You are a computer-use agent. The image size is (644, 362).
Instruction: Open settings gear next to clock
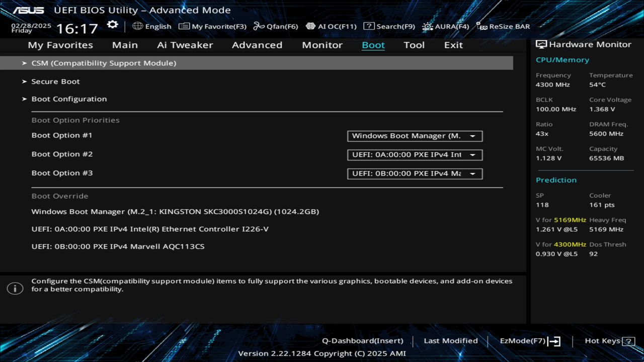(x=112, y=25)
